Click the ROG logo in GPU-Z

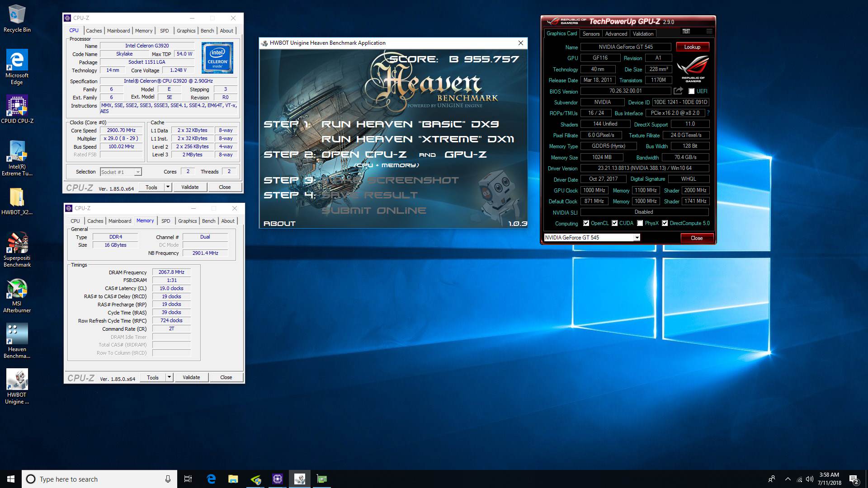point(693,69)
